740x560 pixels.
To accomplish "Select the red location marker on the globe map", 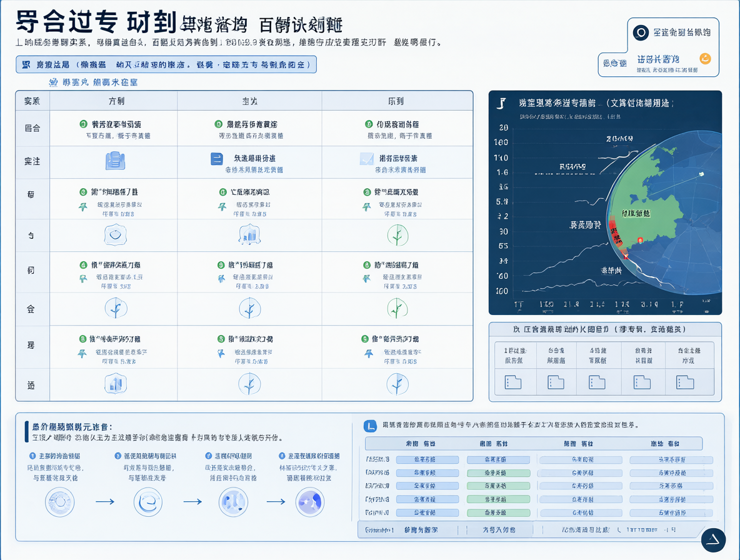I will point(640,241).
